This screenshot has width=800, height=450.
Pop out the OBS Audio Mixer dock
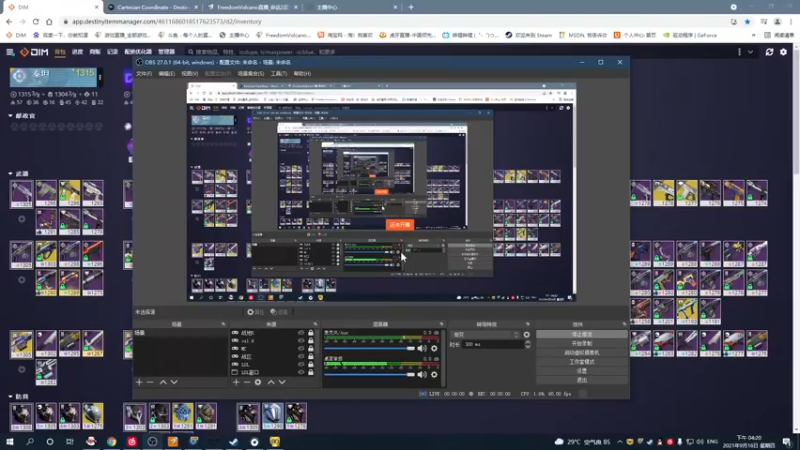click(x=441, y=324)
